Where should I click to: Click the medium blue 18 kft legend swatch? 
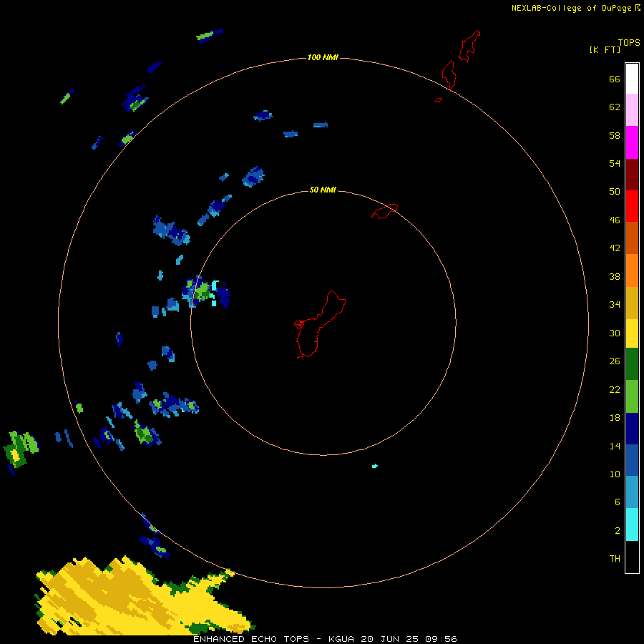coord(632,460)
